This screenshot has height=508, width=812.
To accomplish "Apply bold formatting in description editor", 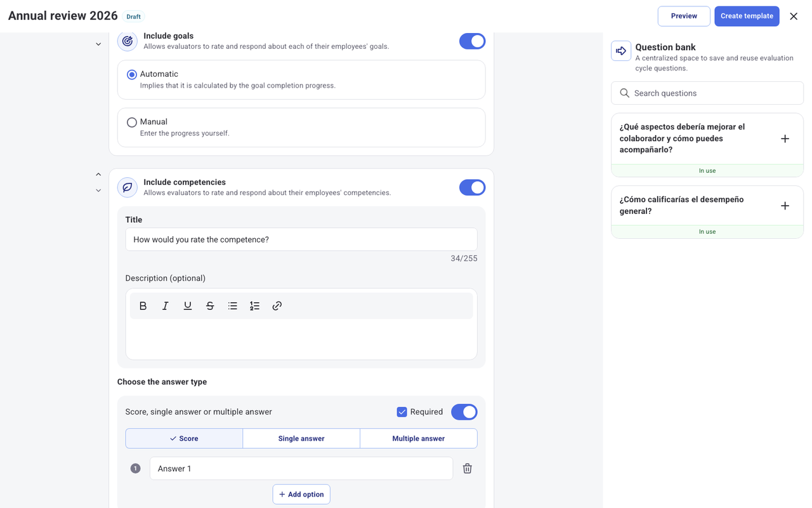I will click(143, 306).
